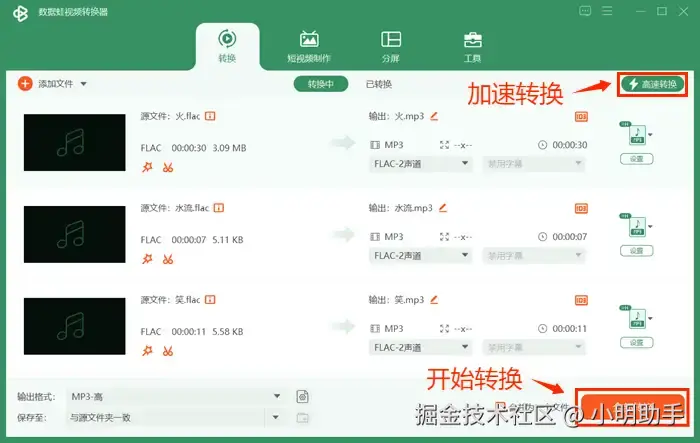Rename output 笑.mp3 with pencil icon

tap(434, 300)
